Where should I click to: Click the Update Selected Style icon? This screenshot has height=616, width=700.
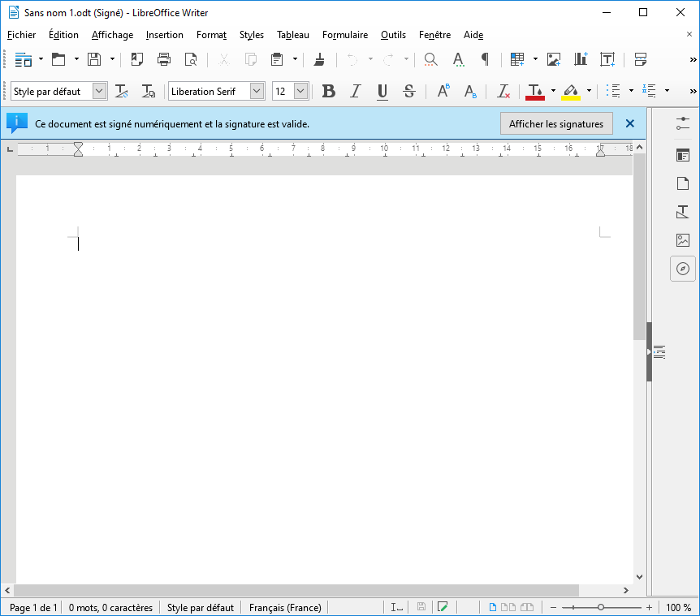pyautogui.click(x=122, y=91)
